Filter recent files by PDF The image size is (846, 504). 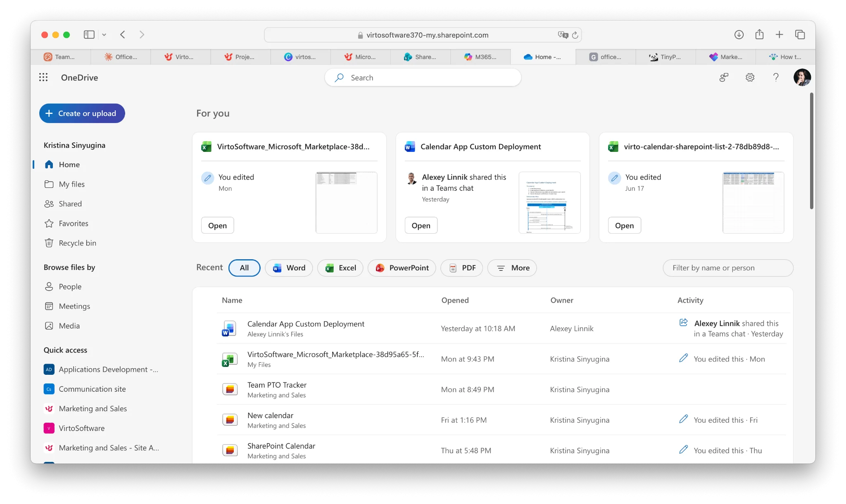[x=462, y=268]
